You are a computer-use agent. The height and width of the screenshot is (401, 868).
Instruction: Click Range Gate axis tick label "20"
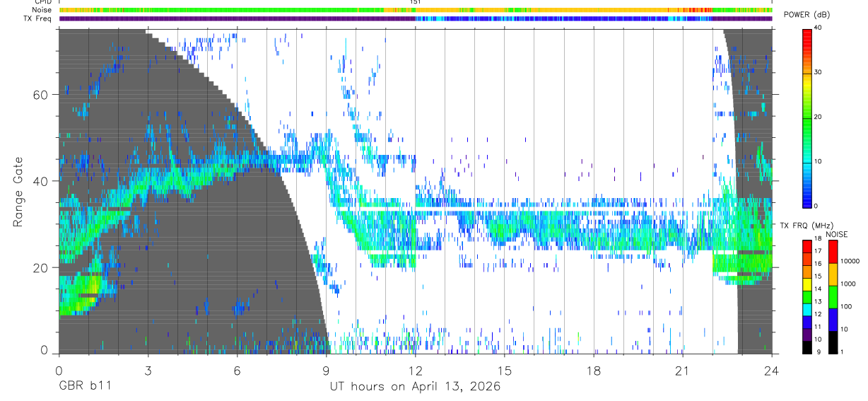[x=42, y=267]
